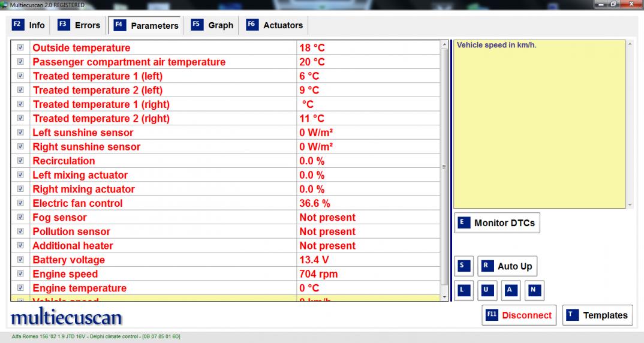Select the Parameters tab
The image size is (644, 343).
(145, 25)
